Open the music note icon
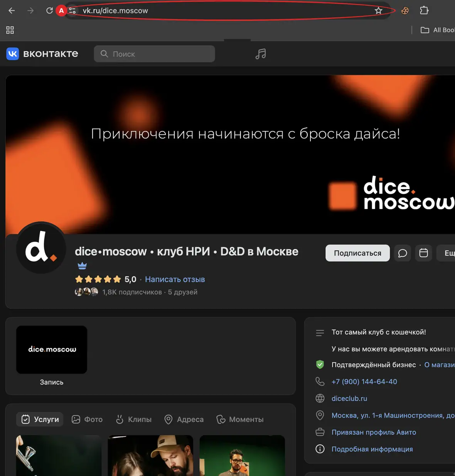The height and width of the screenshot is (476, 455). [x=261, y=54]
